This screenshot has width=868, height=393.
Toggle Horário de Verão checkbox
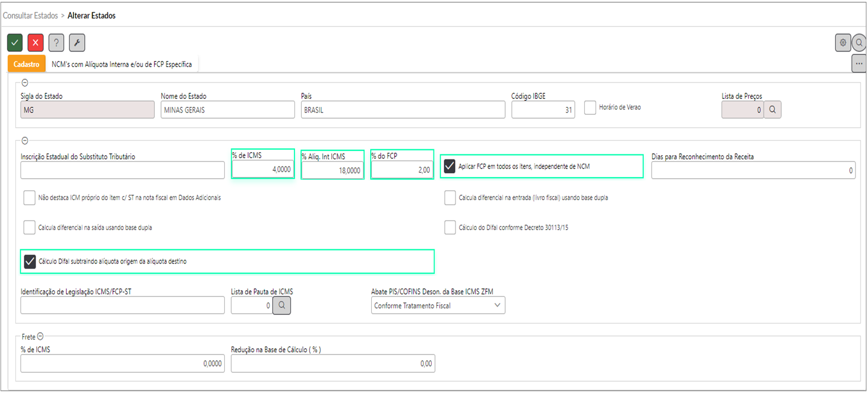click(590, 107)
